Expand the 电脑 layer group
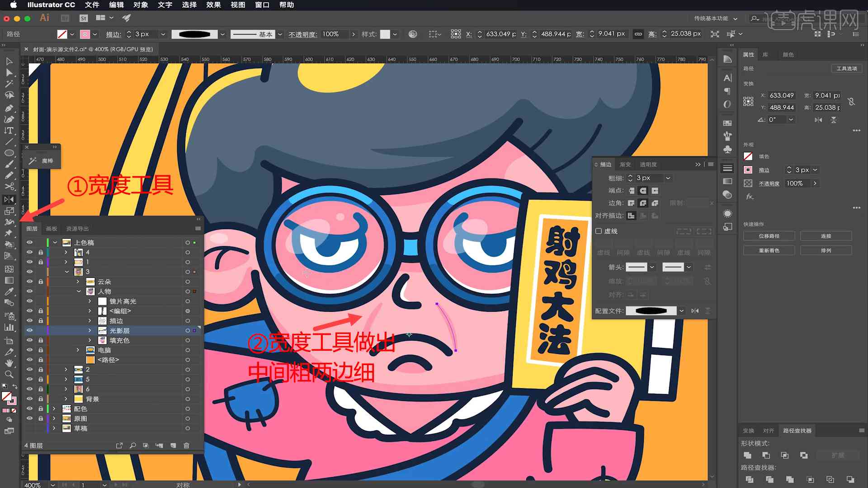The image size is (868, 488). [78, 350]
